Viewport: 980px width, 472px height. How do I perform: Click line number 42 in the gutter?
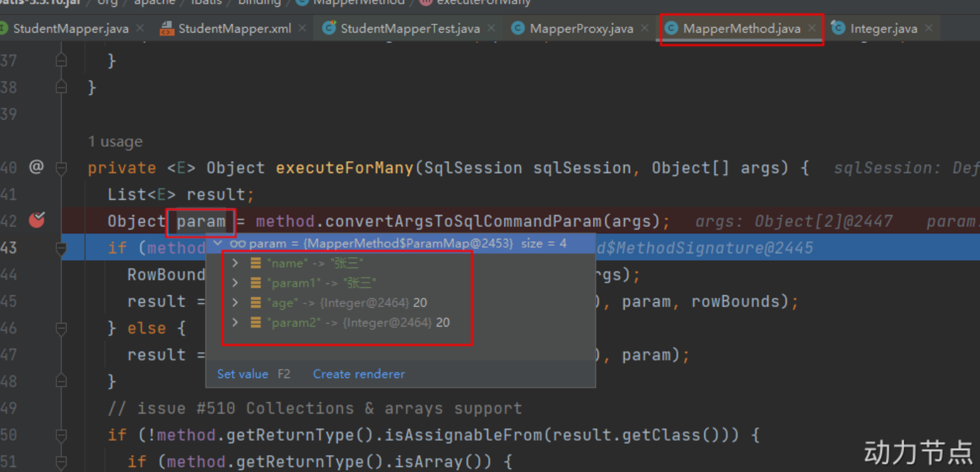click(x=9, y=221)
